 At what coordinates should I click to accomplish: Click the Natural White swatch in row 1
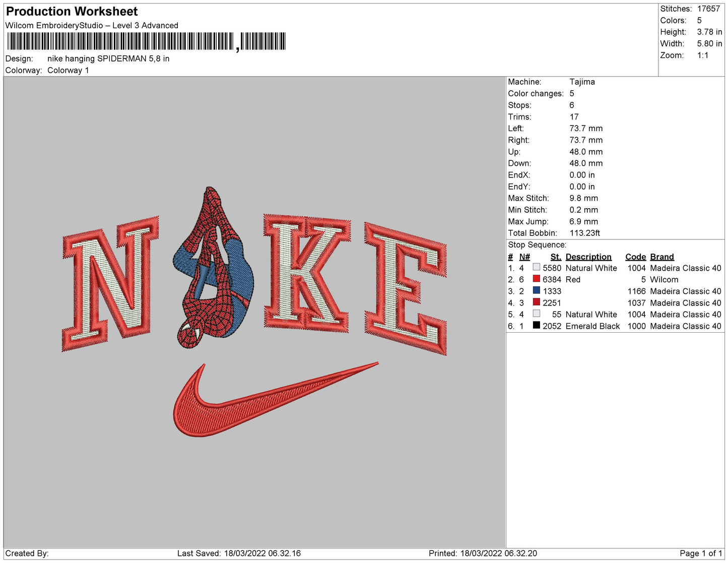tap(536, 268)
